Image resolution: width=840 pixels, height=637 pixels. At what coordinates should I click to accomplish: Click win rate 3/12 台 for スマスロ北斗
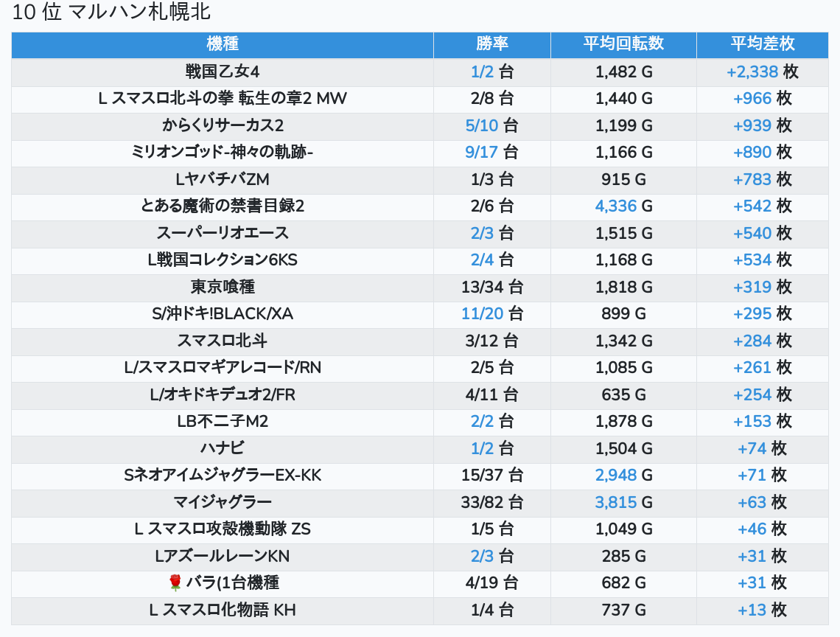tap(491, 341)
